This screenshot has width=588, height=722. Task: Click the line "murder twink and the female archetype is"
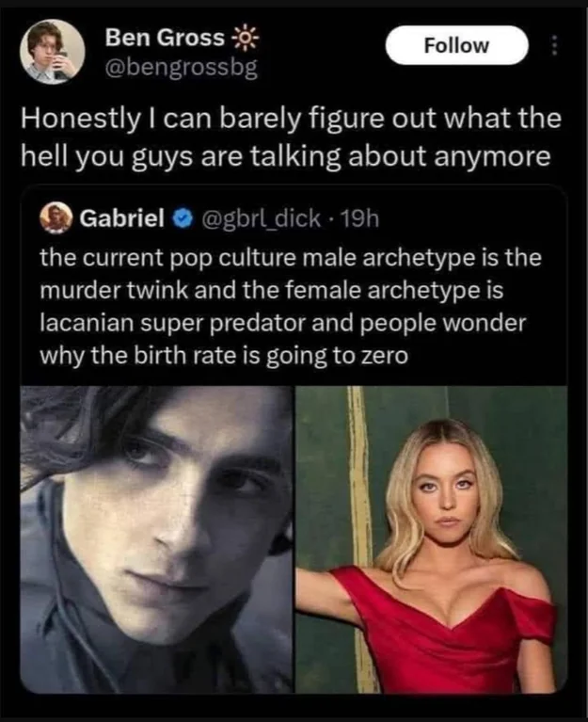coord(272,290)
